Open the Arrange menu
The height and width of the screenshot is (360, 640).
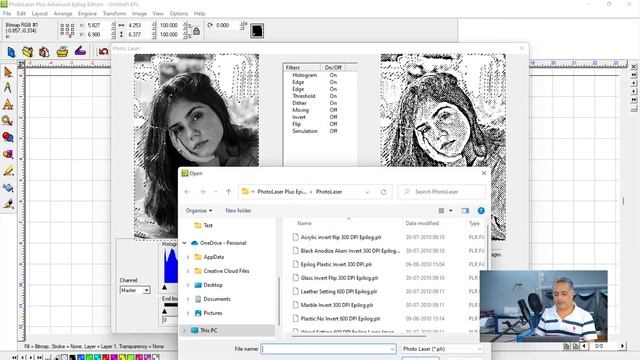coord(63,13)
